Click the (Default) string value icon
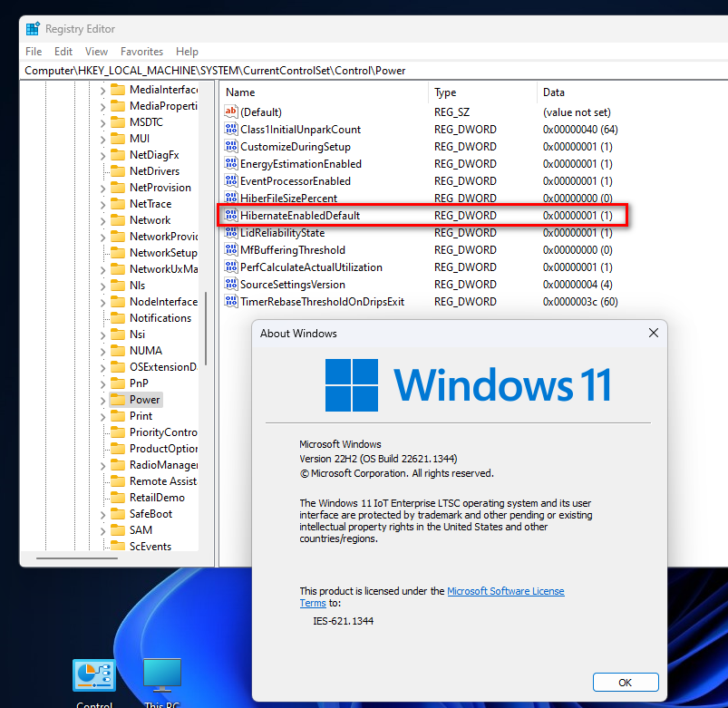The height and width of the screenshot is (708, 728). point(231,112)
